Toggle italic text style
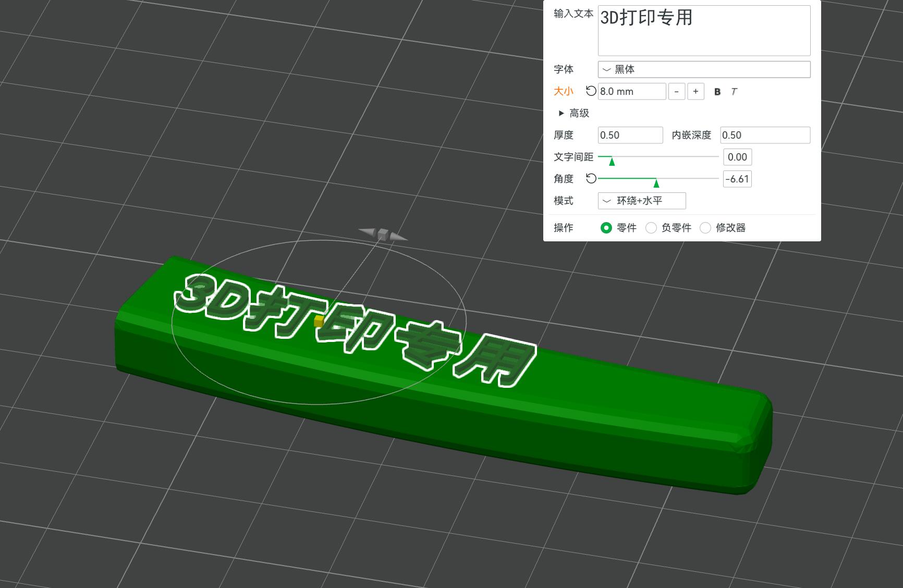 (734, 92)
